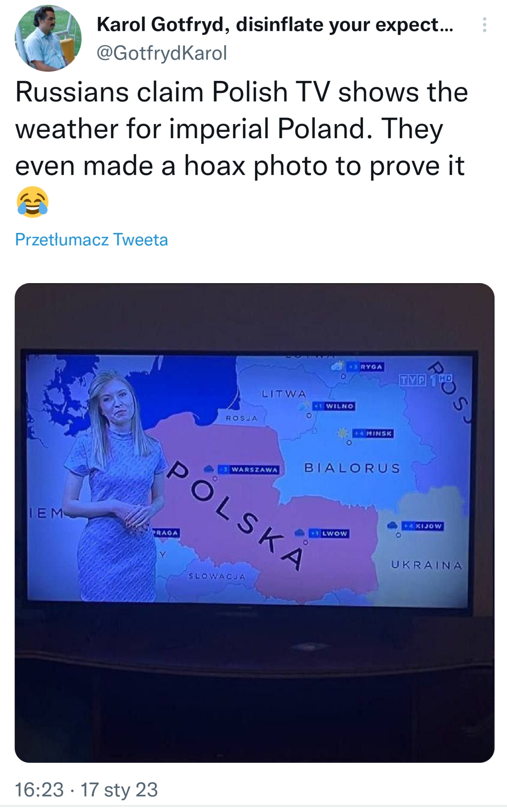Click the TVP 1 HD logo in the photo
This screenshot has height=812, width=507.
pos(426,380)
